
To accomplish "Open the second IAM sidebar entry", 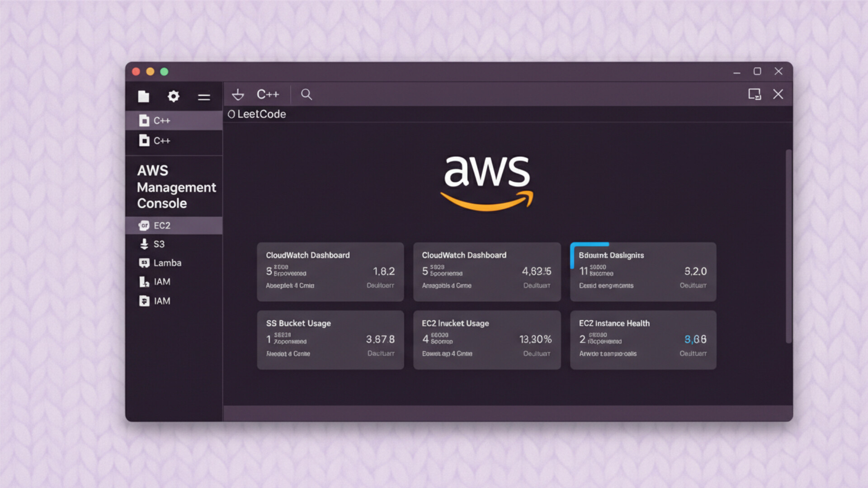I will pos(161,301).
